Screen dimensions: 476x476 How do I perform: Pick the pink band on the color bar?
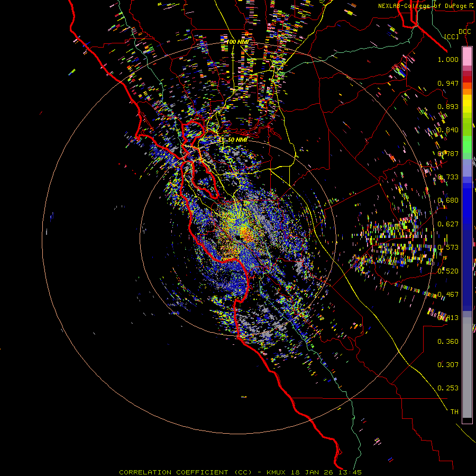pyautogui.click(x=467, y=56)
